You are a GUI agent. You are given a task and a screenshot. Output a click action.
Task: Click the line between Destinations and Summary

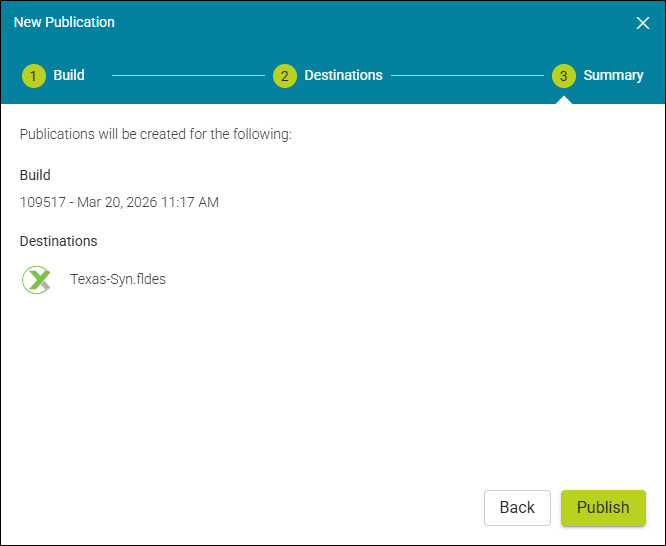(467, 76)
